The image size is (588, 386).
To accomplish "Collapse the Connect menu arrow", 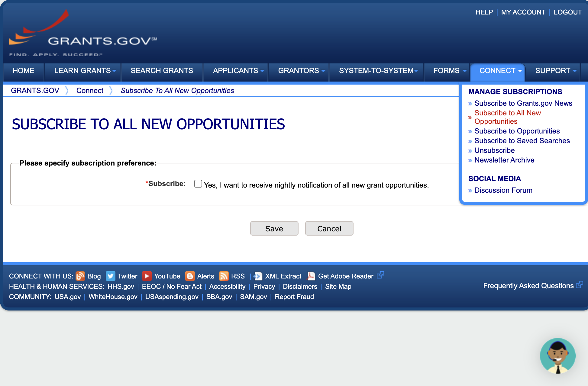I will click(520, 71).
